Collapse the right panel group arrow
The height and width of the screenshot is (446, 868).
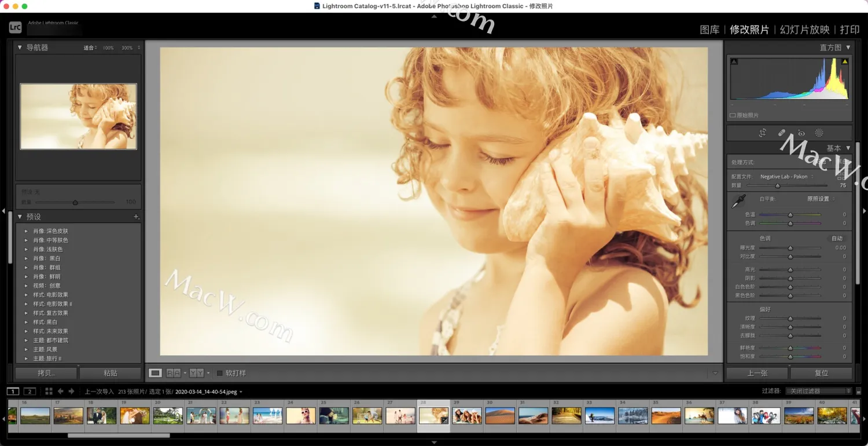pos(865,211)
